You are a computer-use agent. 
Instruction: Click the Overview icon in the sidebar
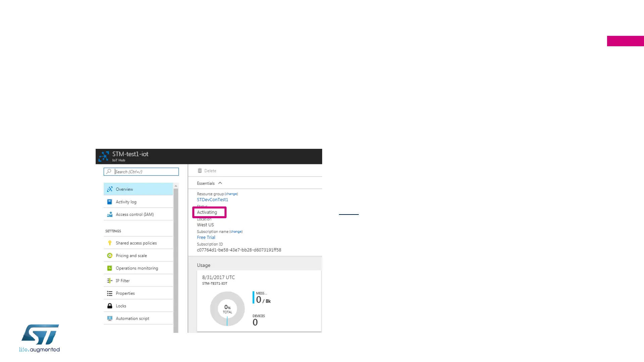point(110,189)
